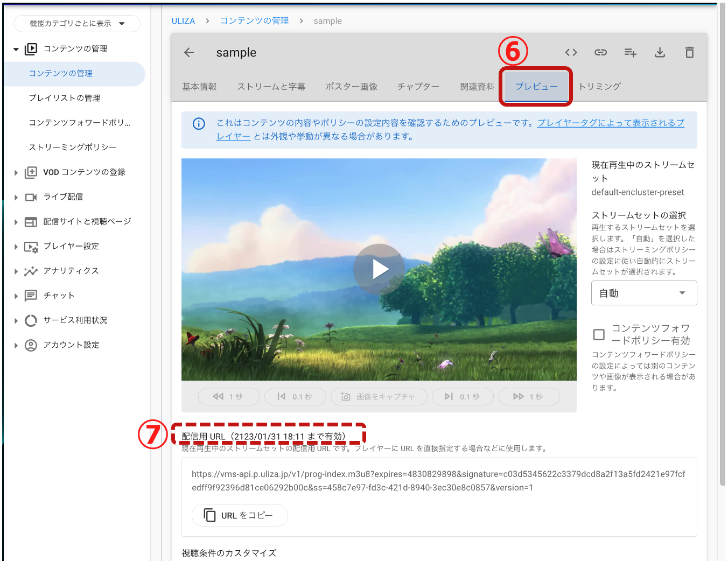
Task: Switch to the トリミング tab
Action: coord(600,87)
